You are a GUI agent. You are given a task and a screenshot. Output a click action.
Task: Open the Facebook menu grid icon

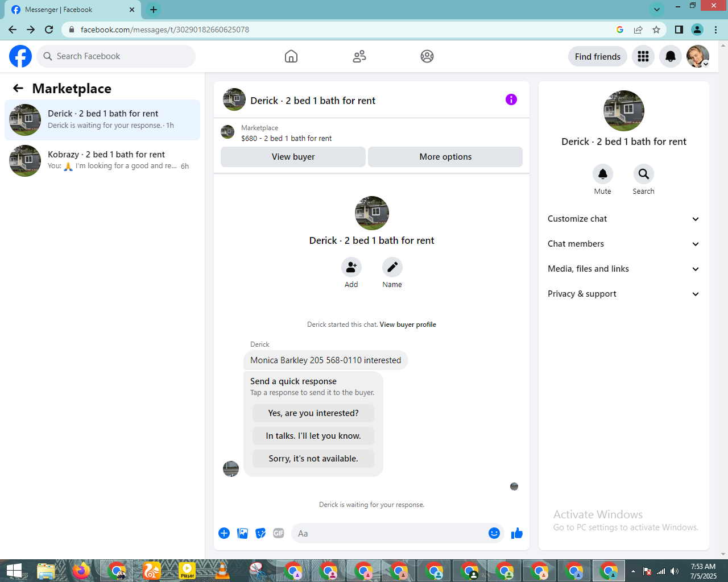click(643, 56)
